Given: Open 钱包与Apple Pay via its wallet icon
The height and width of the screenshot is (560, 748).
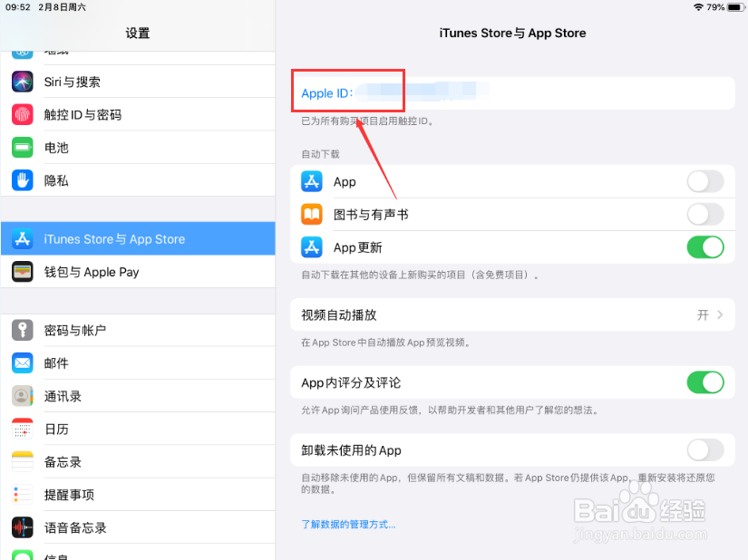Looking at the screenshot, I should (20, 271).
